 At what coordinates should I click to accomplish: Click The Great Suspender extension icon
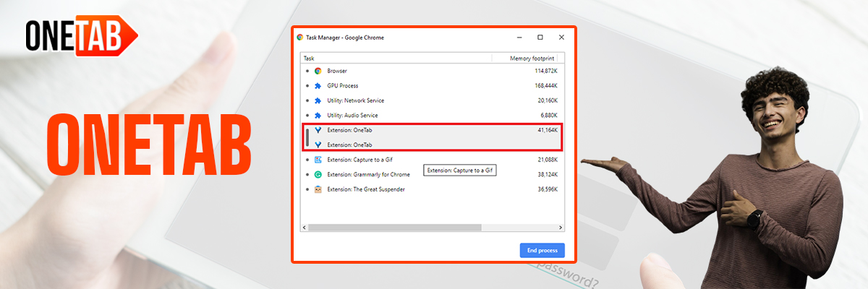tap(318, 189)
